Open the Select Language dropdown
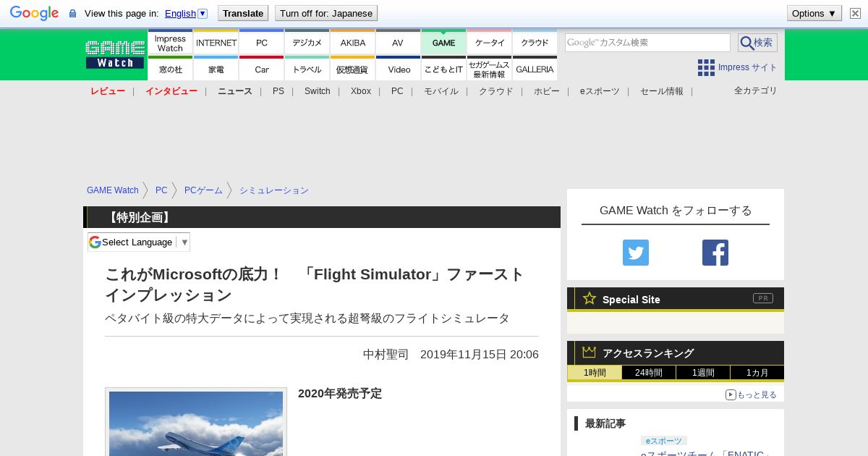Viewport: 868px width, 456px height. (x=139, y=242)
